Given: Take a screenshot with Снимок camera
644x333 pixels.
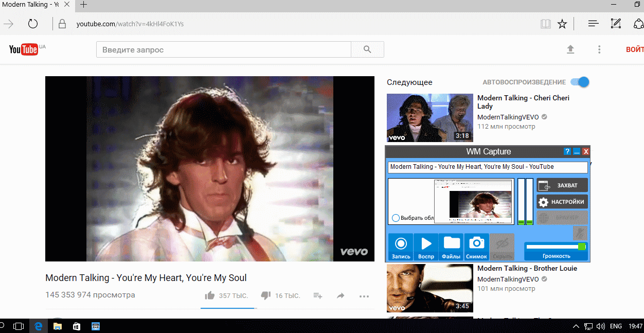Looking at the screenshot, I should pos(477,247).
